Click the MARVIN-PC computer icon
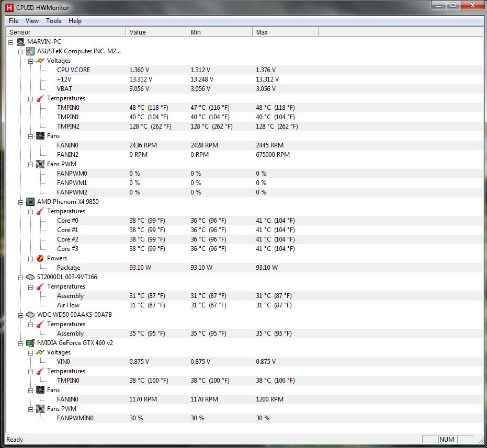The width and height of the screenshot is (487, 448). [x=21, y=42]
